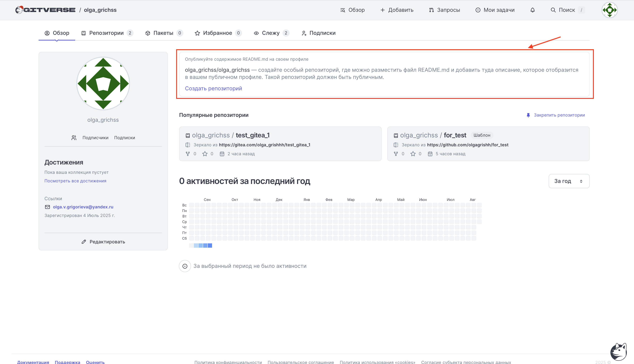The width and height of the screenshot is (634, 364).
Task: Click the mirror icon in for_test card
Action: point(396,145)
